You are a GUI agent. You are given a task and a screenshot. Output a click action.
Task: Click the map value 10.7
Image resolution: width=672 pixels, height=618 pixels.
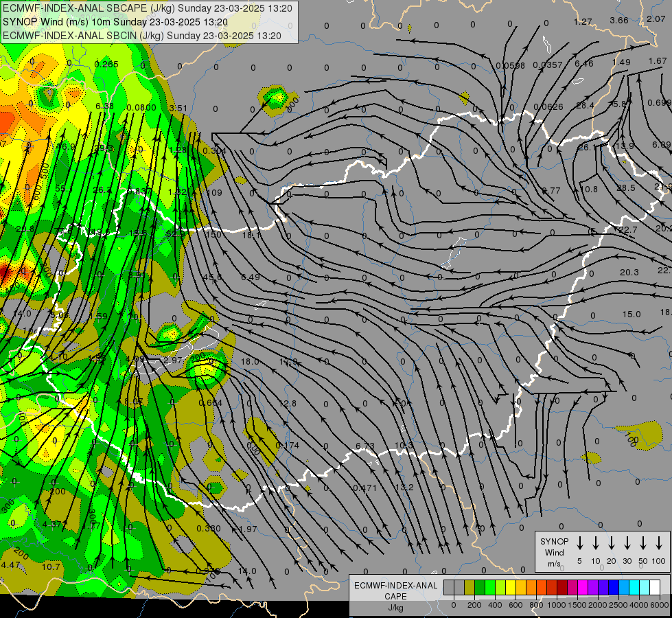coord(51,567)
